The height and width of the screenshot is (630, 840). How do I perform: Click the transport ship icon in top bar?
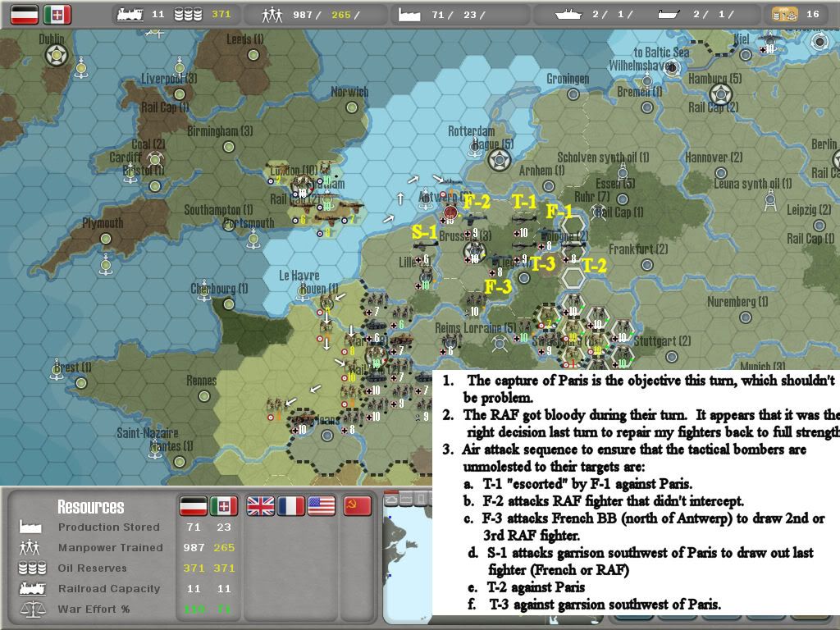tap(669, 15)
